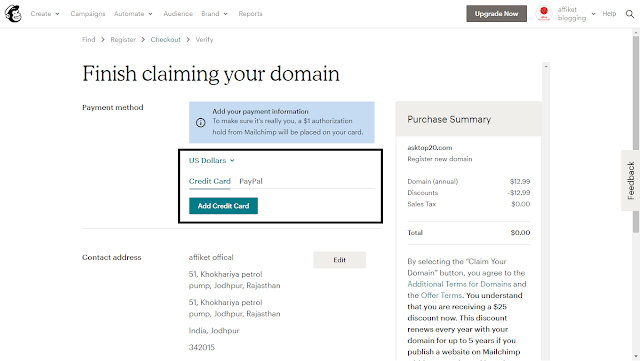Click the 342015 postal code text
Image resolution: width=640 pixels, height=361 pixels.
[202, 348]
